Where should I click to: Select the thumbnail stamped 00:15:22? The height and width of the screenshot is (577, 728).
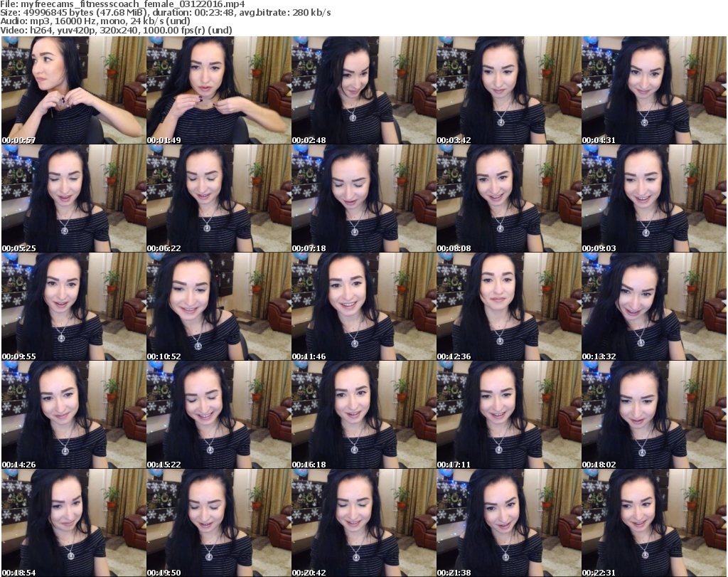(x=219, y=415)
